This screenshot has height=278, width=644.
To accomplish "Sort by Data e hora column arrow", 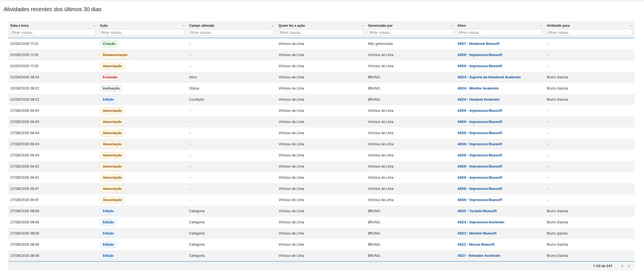I will coord(94,26).
